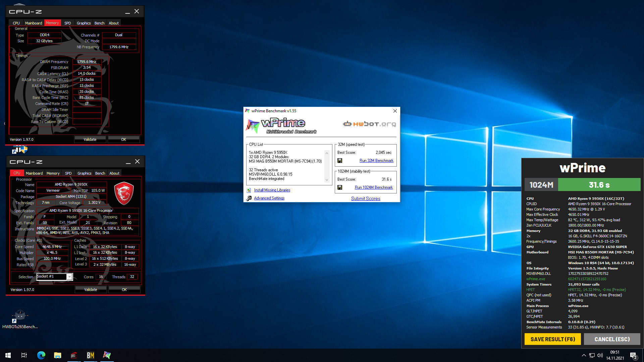
Task: Close the wPrime Benchmark window
Action: [395, 111]
